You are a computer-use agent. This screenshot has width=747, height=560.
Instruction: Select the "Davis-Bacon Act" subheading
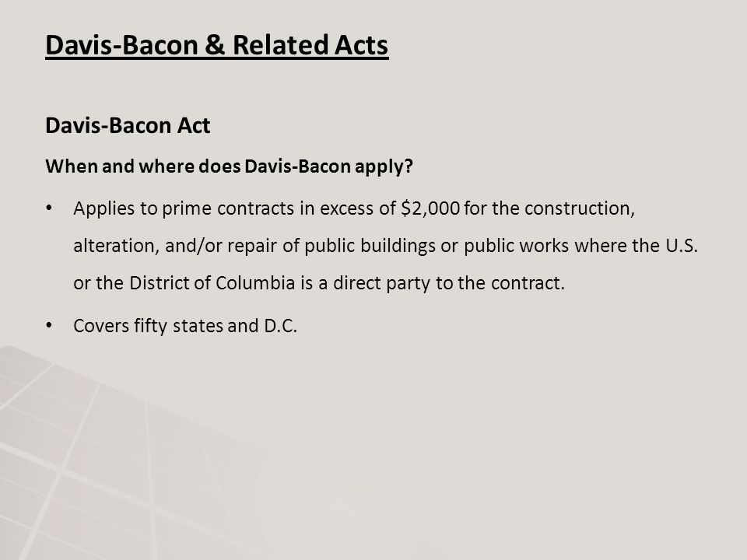(128, 126)
